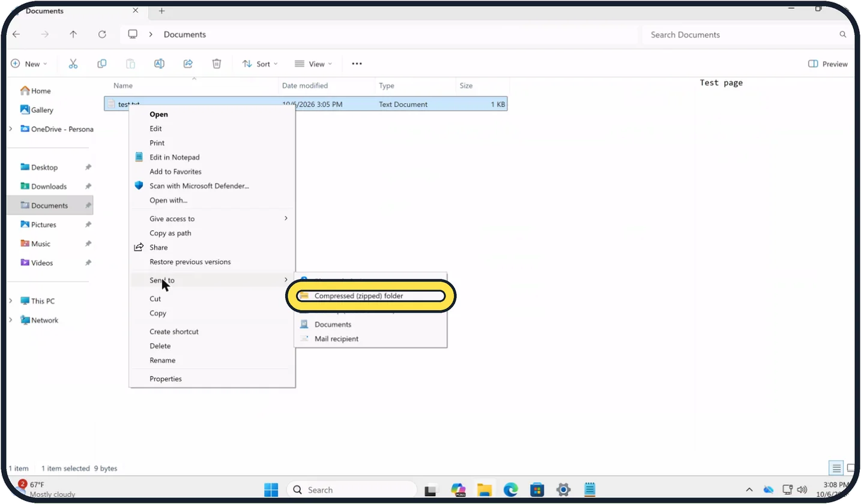Click the Cut scissors icon in the toolbar
861x504 pixels.
[x=73, y=64]
